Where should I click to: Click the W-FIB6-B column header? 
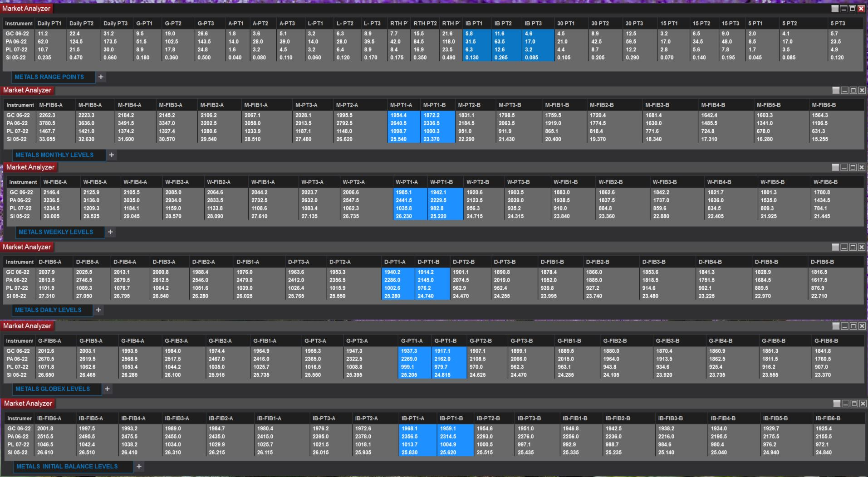tap(837, 182)
